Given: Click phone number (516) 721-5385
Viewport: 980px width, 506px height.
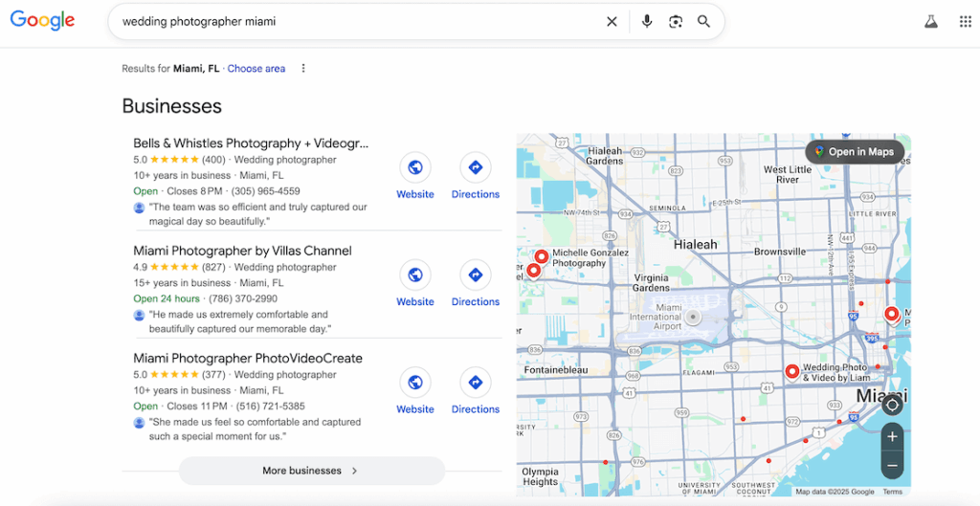Looking at the screenshot, I should 271,407.
